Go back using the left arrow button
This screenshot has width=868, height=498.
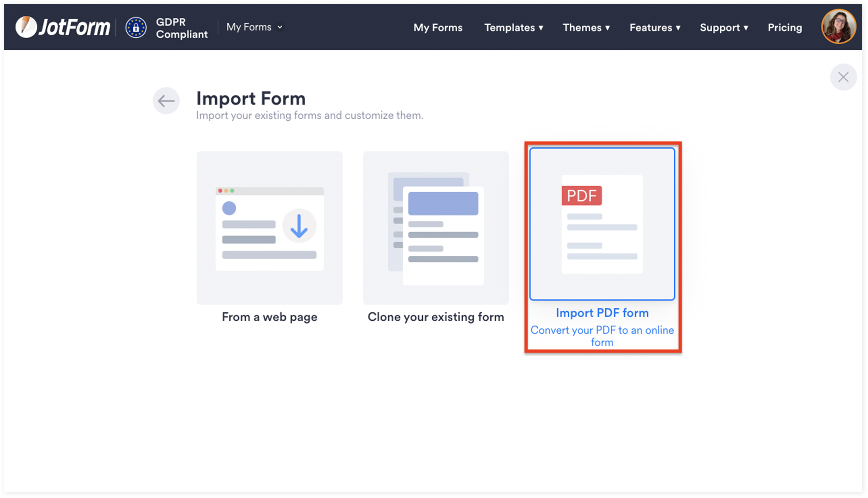[166, 101]
